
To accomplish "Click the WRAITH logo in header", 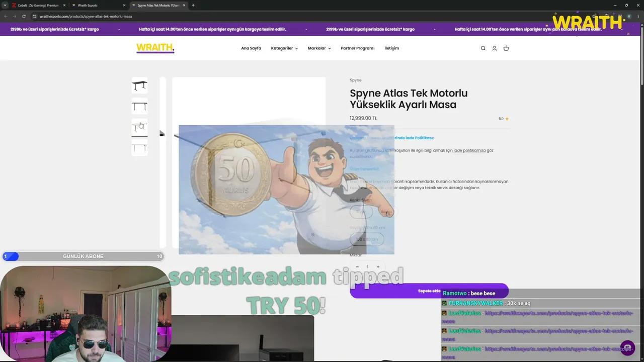I will [x=155, y=48].
